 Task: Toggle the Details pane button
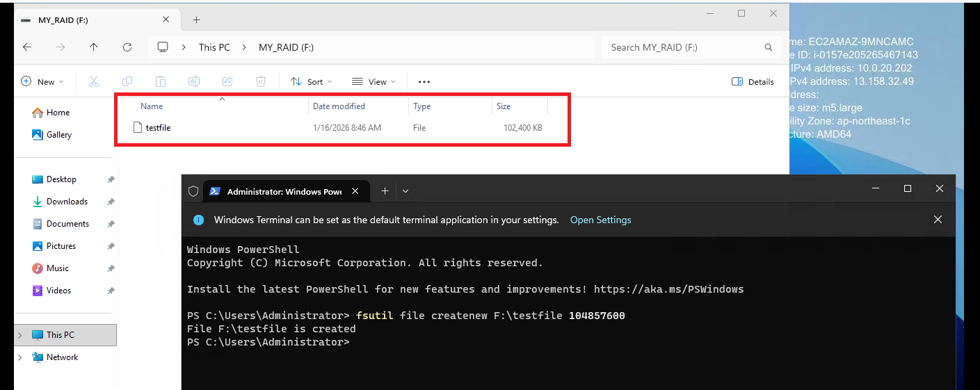pos(753,81)
